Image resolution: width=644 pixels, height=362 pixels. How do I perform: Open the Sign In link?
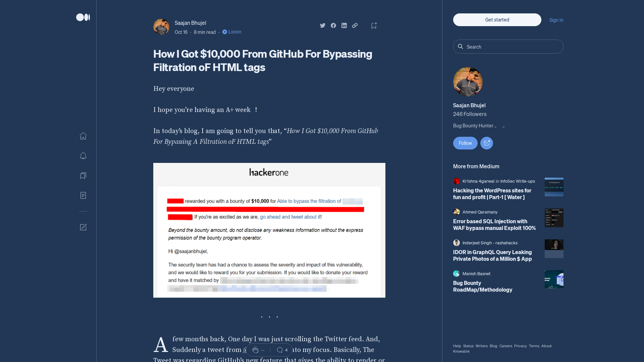pos(556,20)
